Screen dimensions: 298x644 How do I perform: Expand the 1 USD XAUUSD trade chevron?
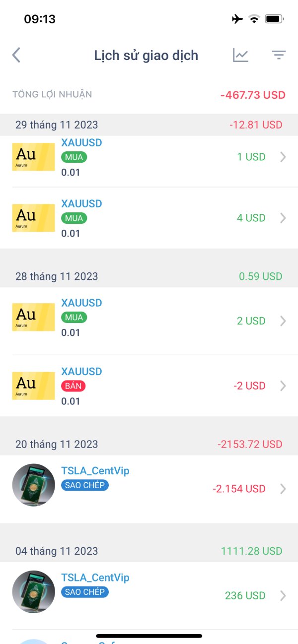283,157
